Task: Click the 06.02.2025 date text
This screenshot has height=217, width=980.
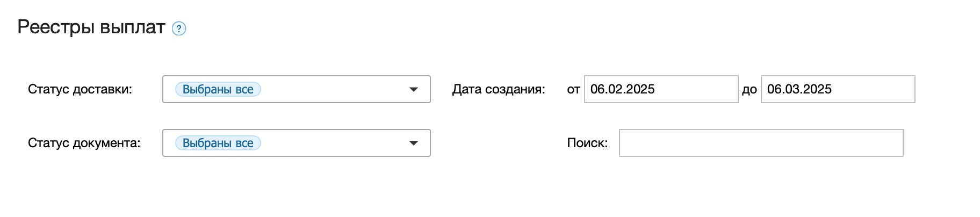Action: [622, 89]
